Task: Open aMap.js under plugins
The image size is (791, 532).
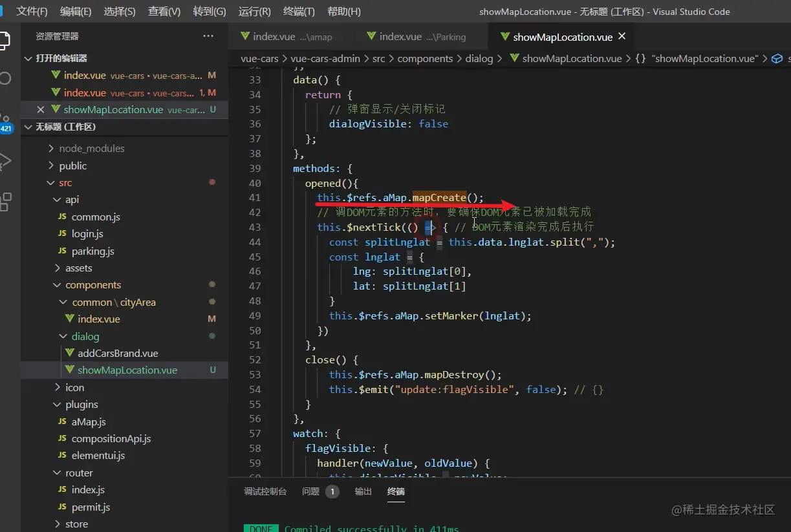Action: coord(89,421)
